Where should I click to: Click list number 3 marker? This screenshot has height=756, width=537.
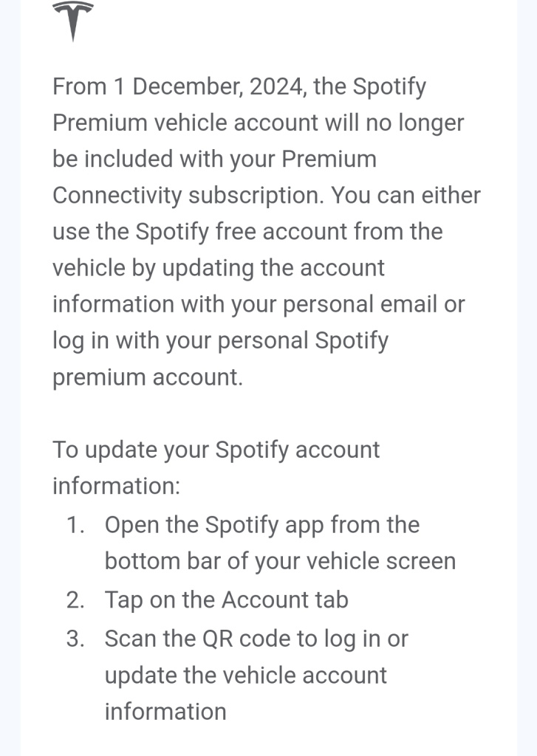tap(75, 639)
